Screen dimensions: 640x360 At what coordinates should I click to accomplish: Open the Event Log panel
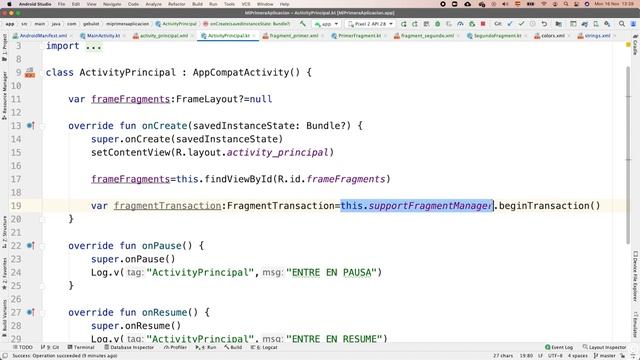tap(559, 347)
